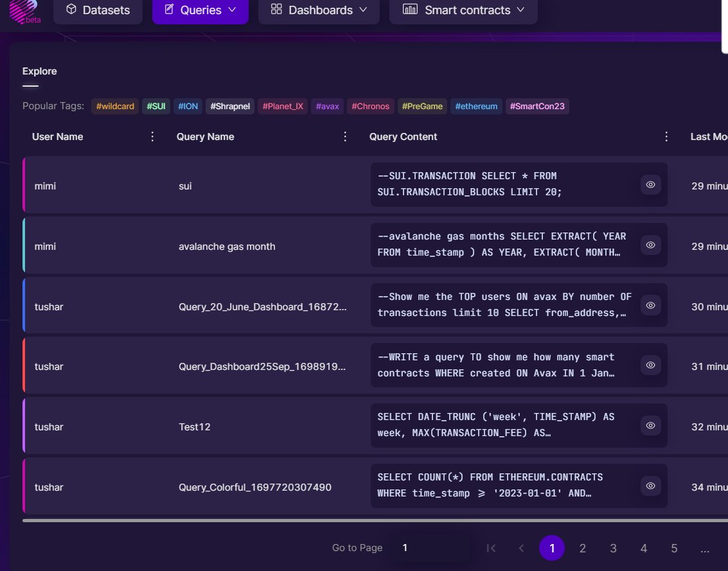The height and width of the screenshot is (571, 728).
Task: Filter by the #Shrapnel tag
Action: click(x=230, y=107)
